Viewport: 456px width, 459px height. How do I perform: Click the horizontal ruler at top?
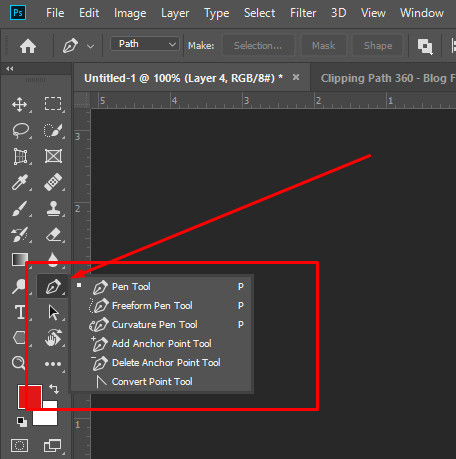click(x=273, y=101)
